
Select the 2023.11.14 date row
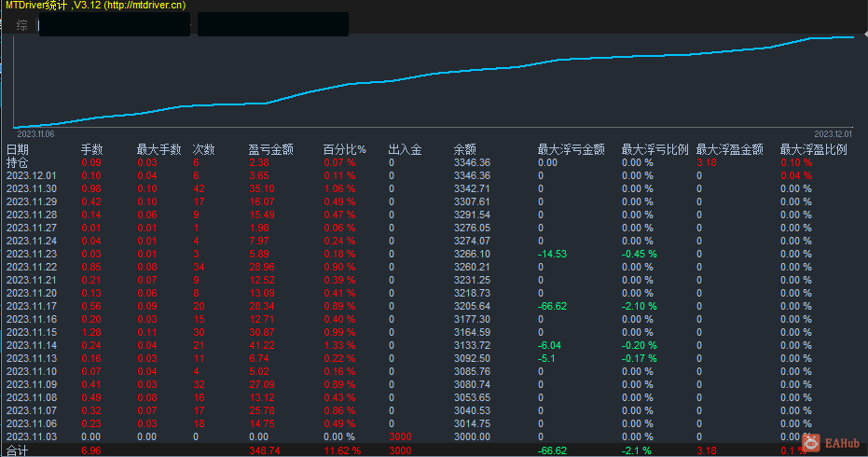tap(32, 346)
